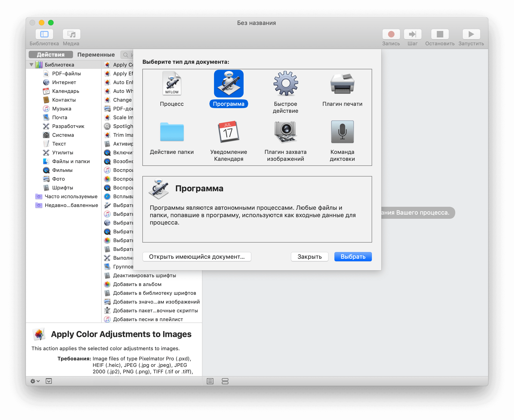Select the Команда диктовки microphone icon
The width and height of the screenshot is (514, 420).
click(x=343, y=132)
